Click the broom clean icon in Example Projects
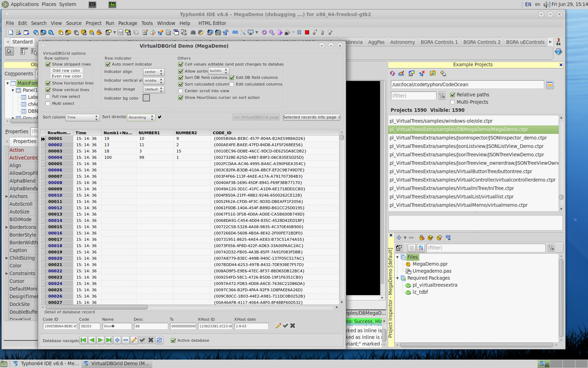This screenshot has width=588, height=368. (401, 73)
